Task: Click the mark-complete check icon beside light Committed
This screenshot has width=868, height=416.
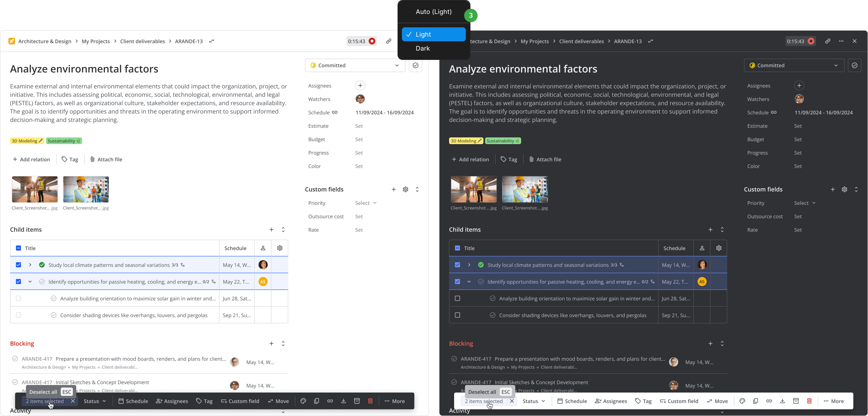Action: point(416,65)
